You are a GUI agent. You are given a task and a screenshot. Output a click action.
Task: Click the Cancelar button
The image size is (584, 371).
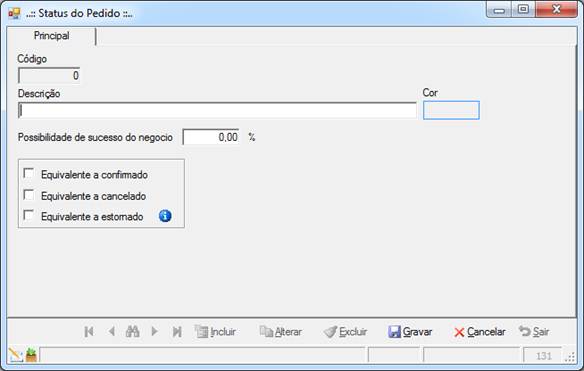point(480,332)
